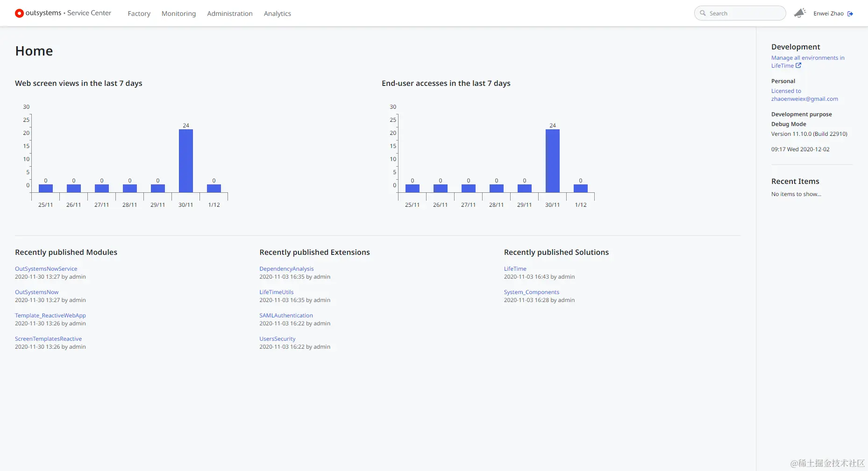Screen dimensions: 868x471
Task: Open the external link icon after LifeTime
Action: click(x=798, y=66)
